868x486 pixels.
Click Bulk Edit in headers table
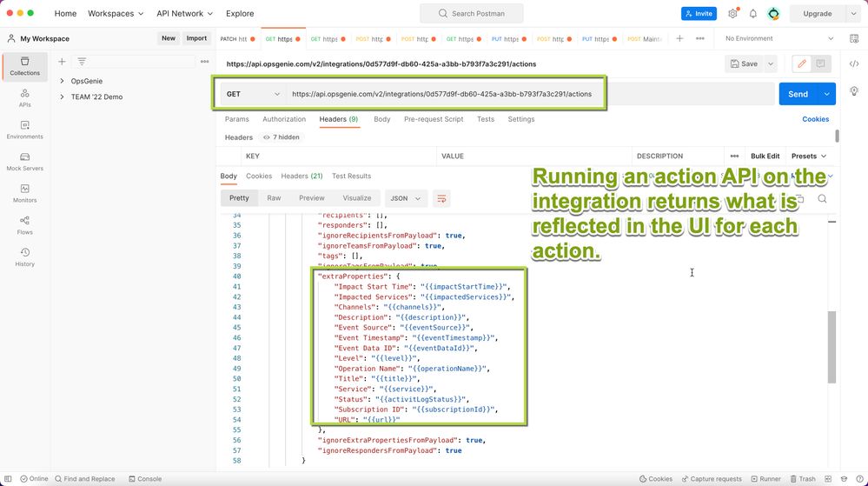(765, 156)
